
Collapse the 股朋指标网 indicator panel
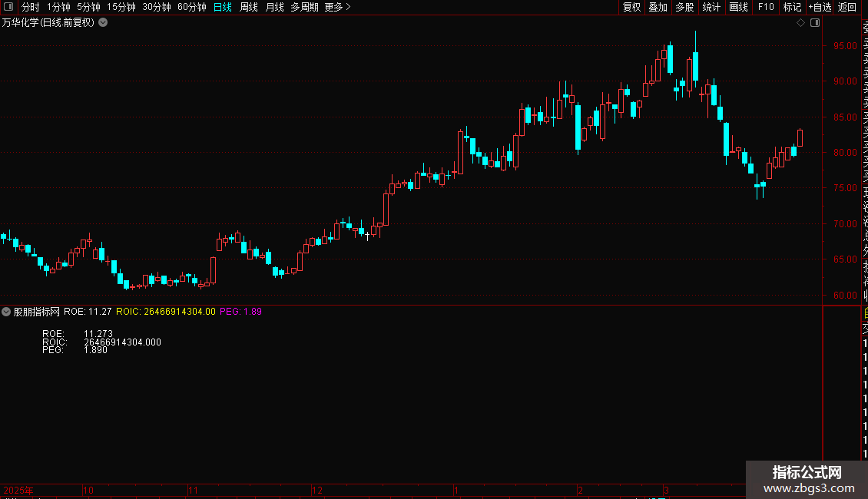point(6,312)
